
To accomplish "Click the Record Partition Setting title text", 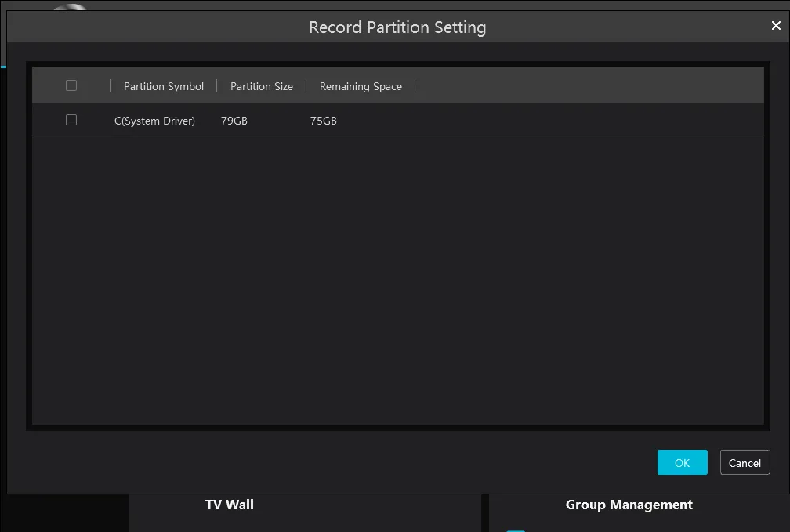I will pos(397,27).
